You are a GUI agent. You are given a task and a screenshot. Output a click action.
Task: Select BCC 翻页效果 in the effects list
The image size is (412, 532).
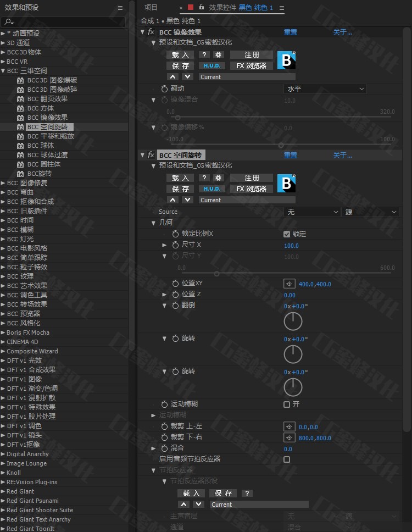tap(47, 99)
